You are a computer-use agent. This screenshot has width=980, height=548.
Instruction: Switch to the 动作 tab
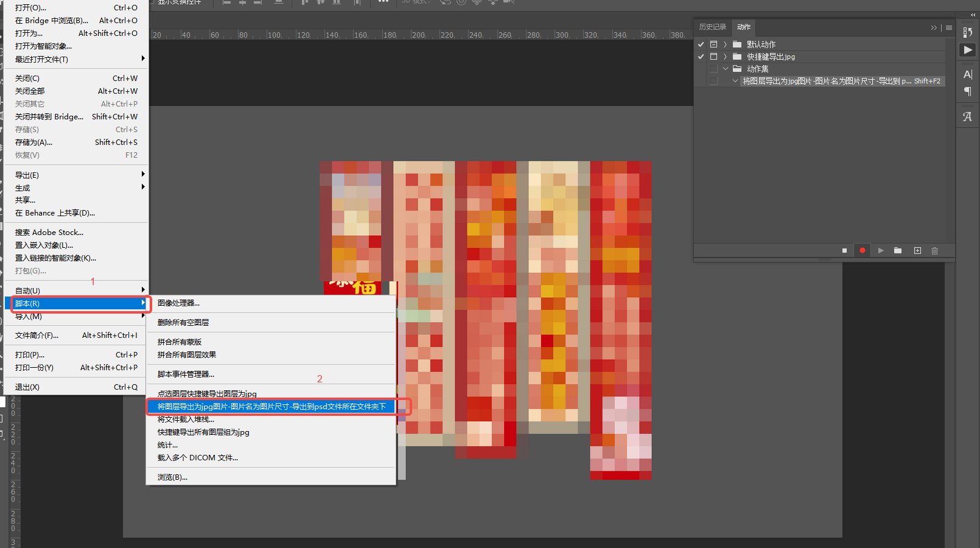point(744,27)
